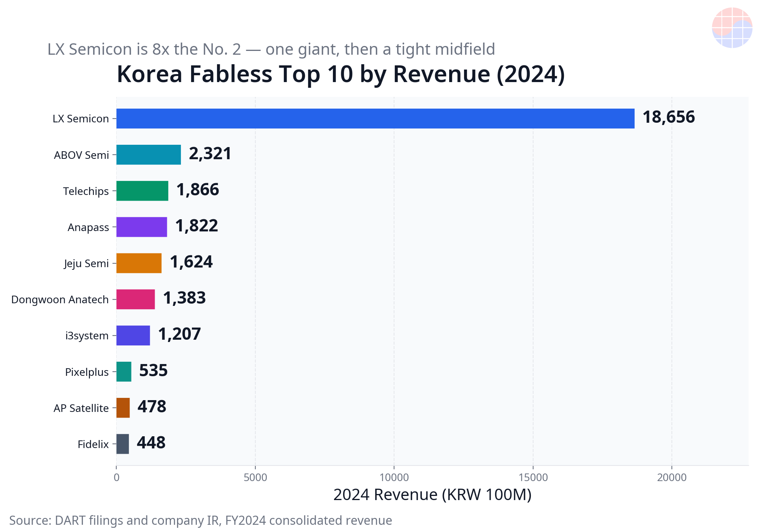Image resolution: width=760 pixels, height=532 pixels.
Task: Click the x-axis title 2024 Revenue (KRW 100M)
Action: (432, 495)
